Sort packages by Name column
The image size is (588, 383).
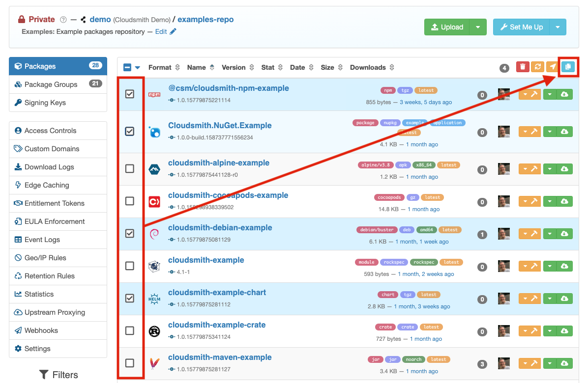[x=201, y=67]
